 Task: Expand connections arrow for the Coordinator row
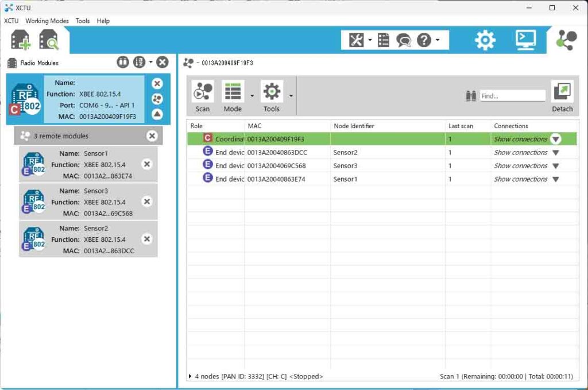556,139
